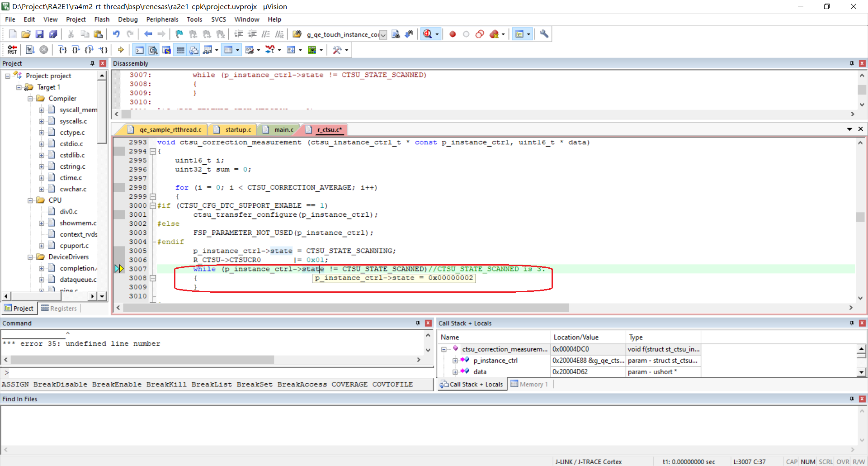Click the Start/Stop Debug Session icon

pyautogui.click(x=428, y=34)
